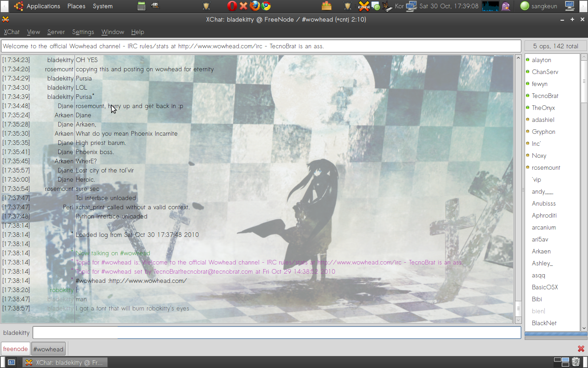Open the Trash in the bottom panel
588x368 pixels.
[x=576, y=362]
